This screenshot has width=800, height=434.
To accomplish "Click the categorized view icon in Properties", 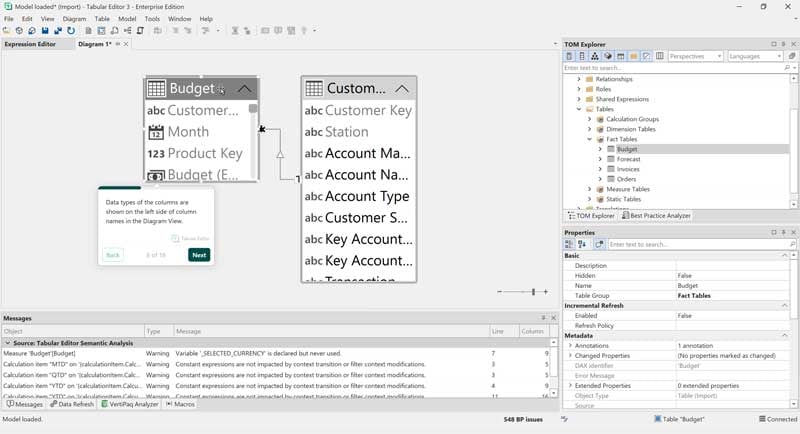I will (570, 244).
